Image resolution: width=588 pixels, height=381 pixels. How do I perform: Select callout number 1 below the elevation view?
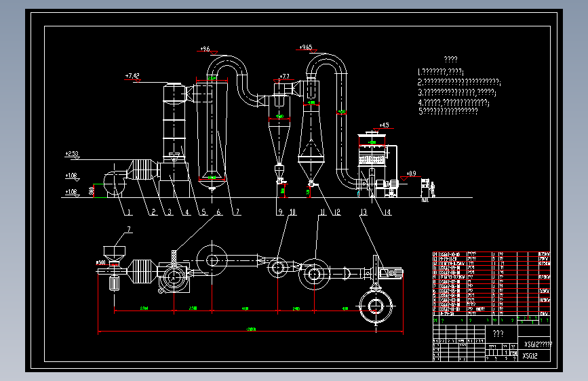pos(129,212)
